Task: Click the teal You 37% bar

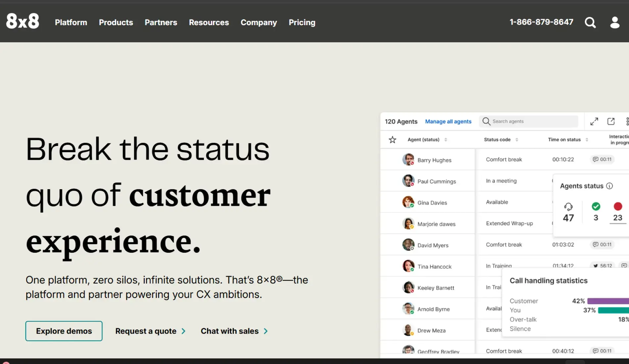Action: (x=613, y=310)
